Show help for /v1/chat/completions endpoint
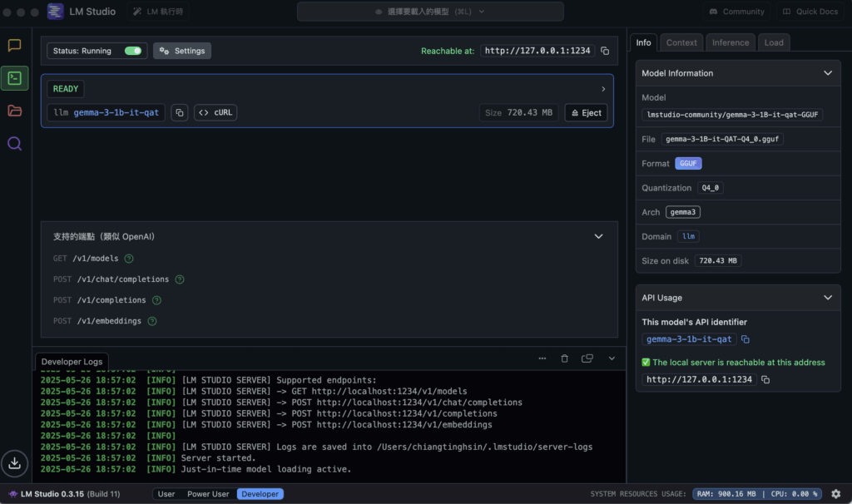This screenshot has width=852, height=504. (x=180, y=279)
